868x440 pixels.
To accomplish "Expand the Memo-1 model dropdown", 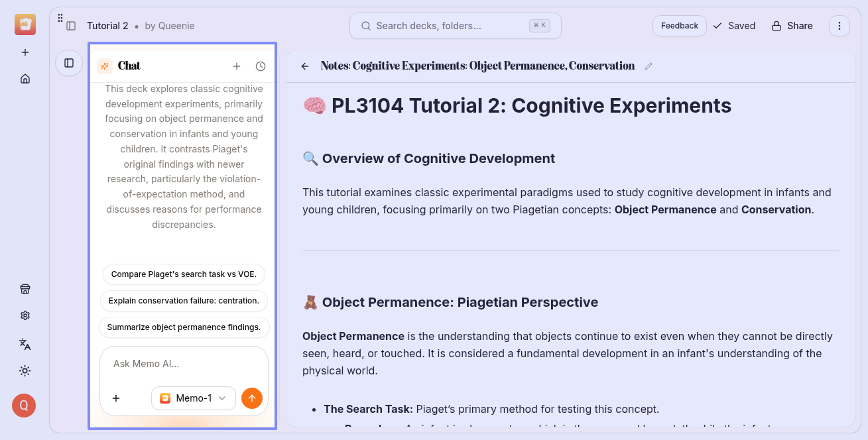I will (x=194, y=398).
